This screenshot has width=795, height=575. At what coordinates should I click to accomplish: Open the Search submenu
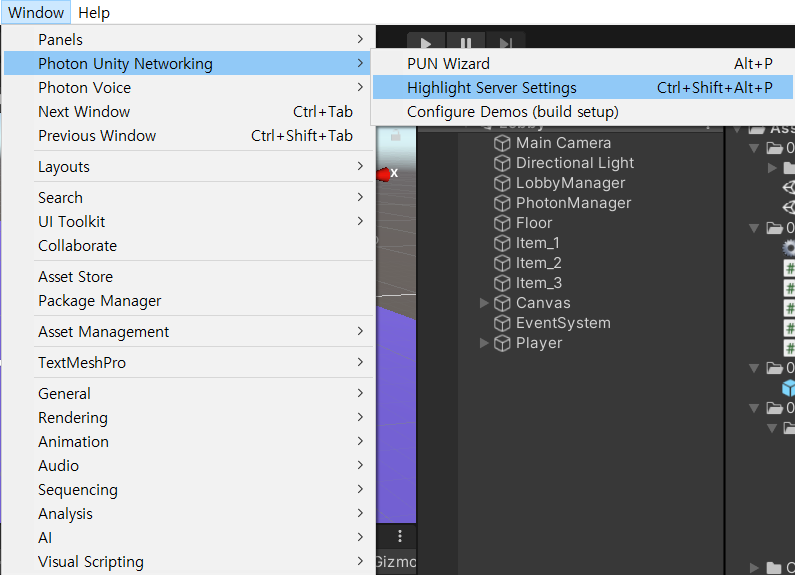tap(189, 198)
